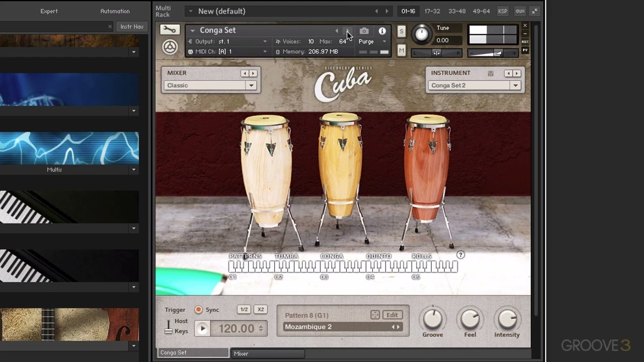Click the left conga drum (tumba)

(x=266, y=171)
